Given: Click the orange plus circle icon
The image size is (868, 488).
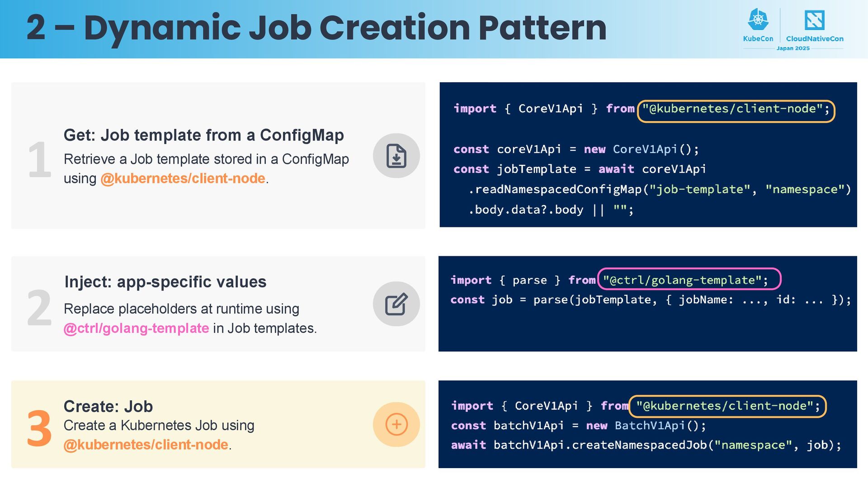Looking at the screenshot, I should pyautogui.click(x=396, y=425).
